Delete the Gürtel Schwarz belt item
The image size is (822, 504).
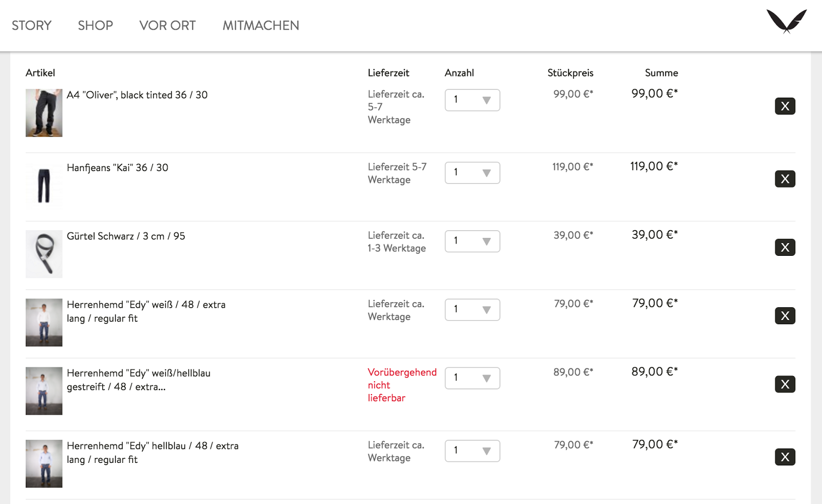coord(785,248)
